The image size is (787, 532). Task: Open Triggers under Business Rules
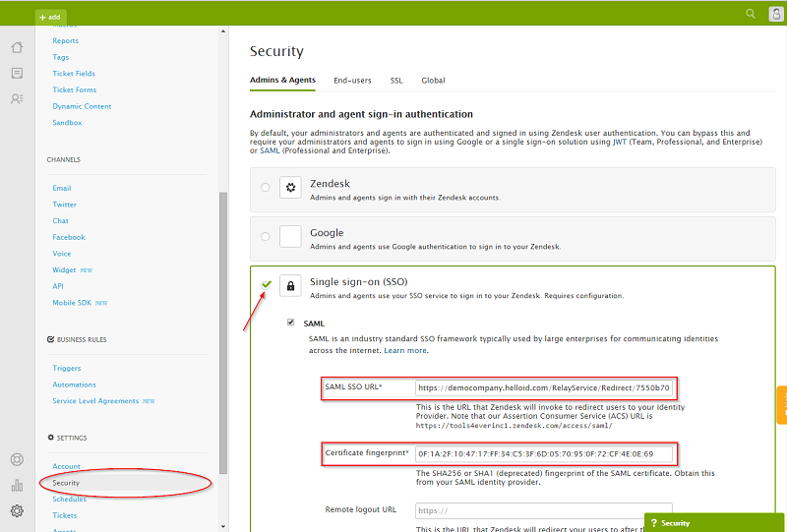pos(67,369)
